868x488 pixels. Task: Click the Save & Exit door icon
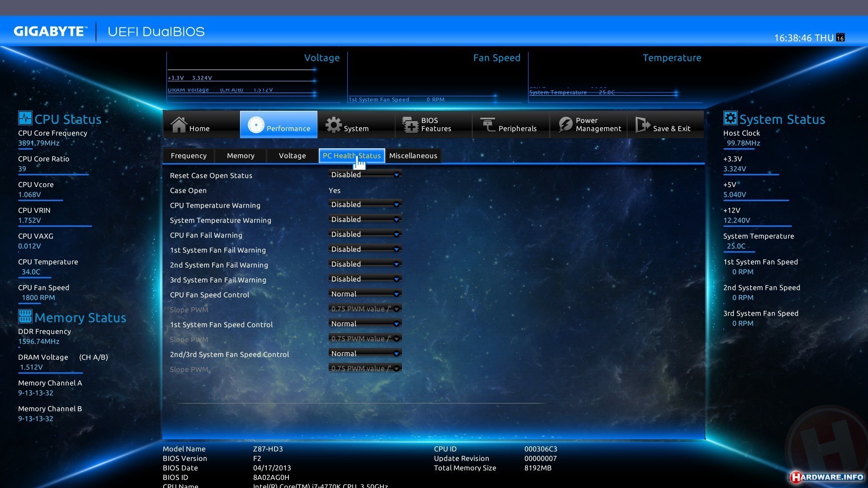point(642,125)
